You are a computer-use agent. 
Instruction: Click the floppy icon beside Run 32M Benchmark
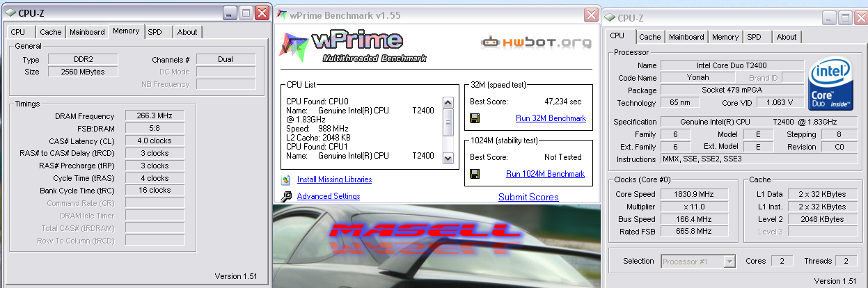coord(475,118)
